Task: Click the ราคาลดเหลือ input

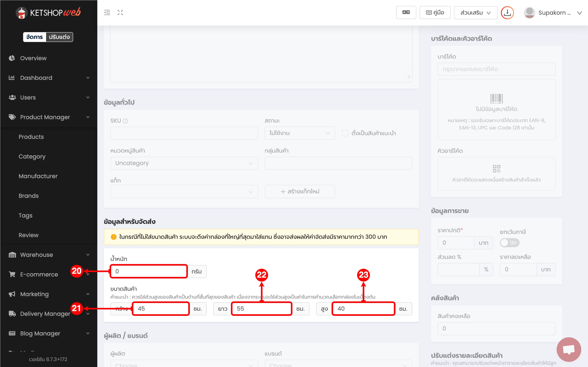Action: (x=518, y=270)
